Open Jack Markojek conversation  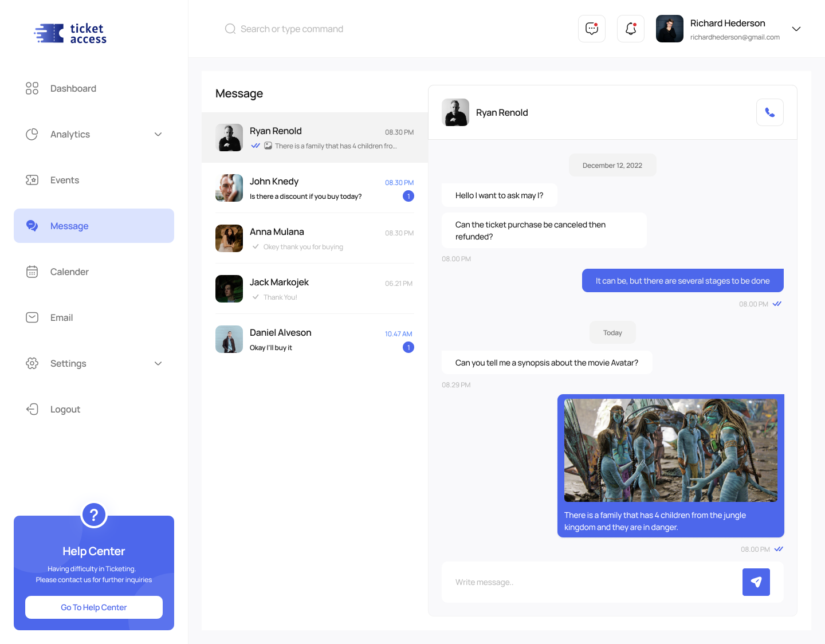click(315, 289)
